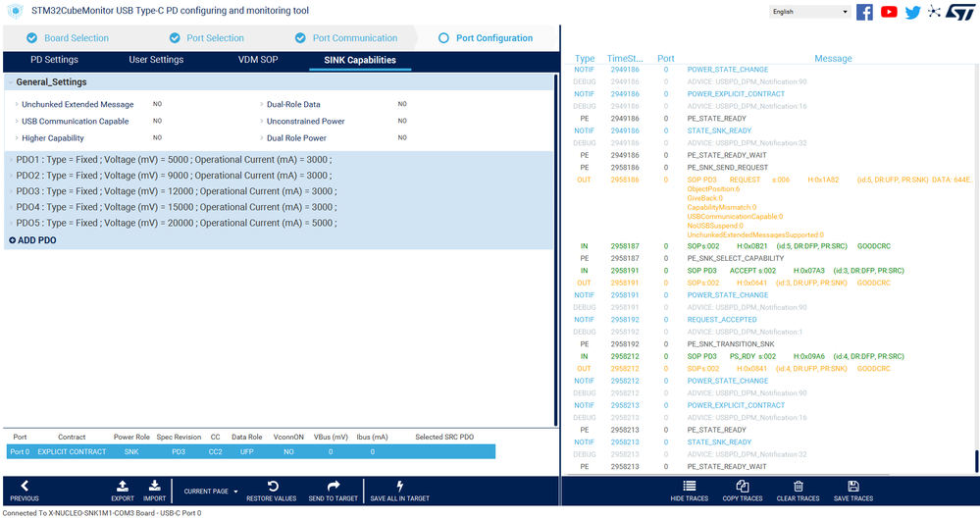Collapse the General_Settings section
This screenshot has width=980, height=519.
tap(11, 81)
